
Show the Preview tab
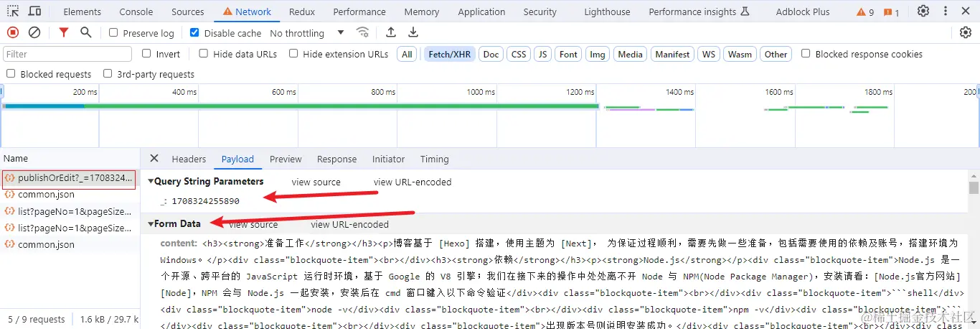pos(286,159)
